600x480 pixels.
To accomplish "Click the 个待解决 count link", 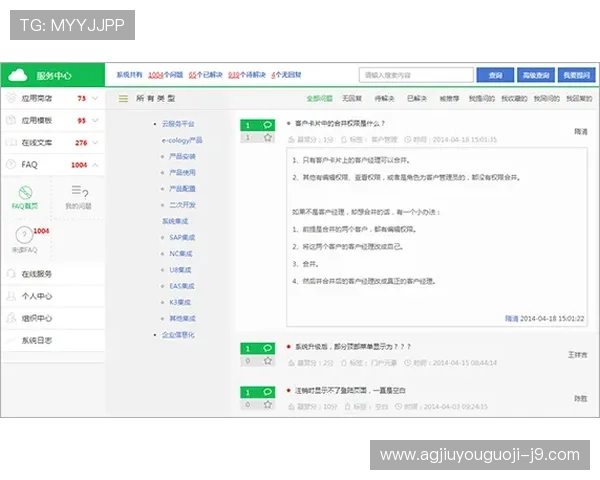I will (x=247, y=75).
